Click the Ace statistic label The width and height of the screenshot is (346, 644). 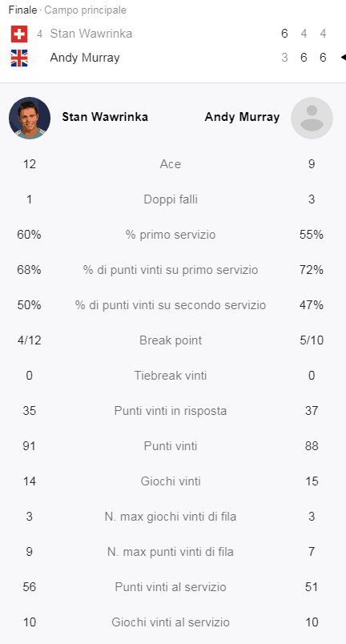pos(171,164)
